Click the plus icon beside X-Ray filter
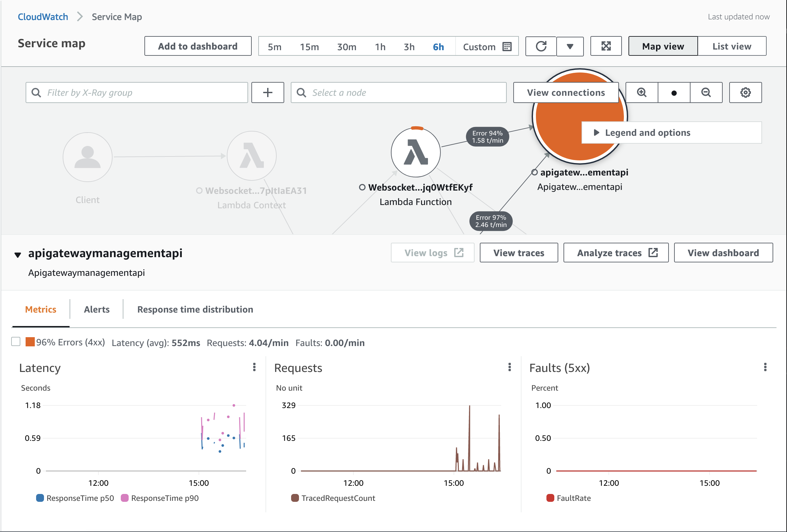787x532 pixels. pos(267,92)
